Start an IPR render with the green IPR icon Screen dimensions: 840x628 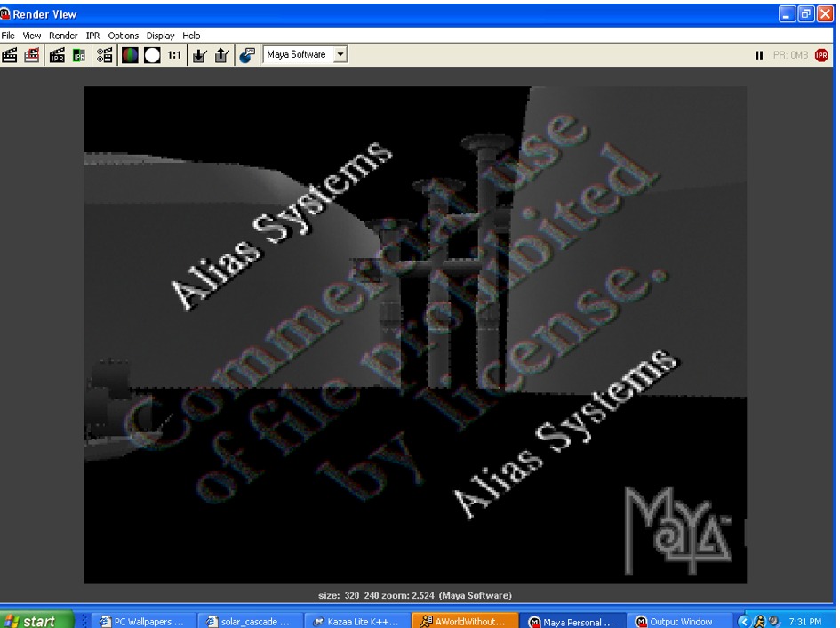click(79, 54)
